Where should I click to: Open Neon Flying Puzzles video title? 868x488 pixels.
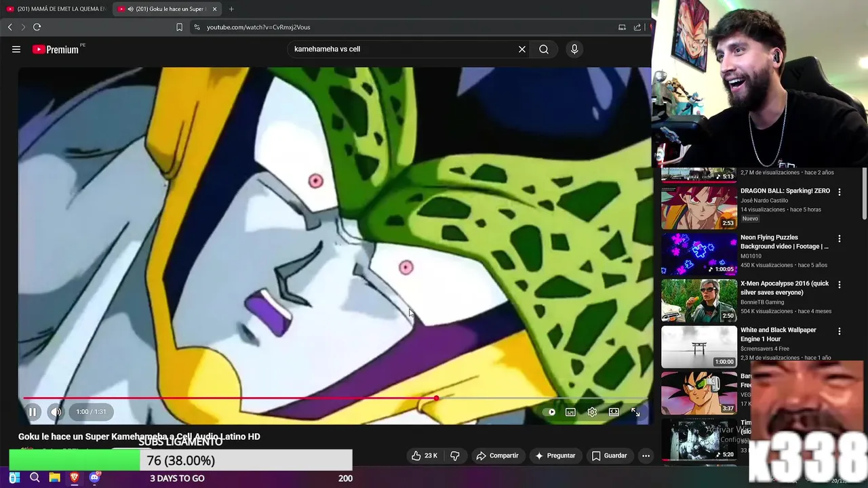(785, 242)
